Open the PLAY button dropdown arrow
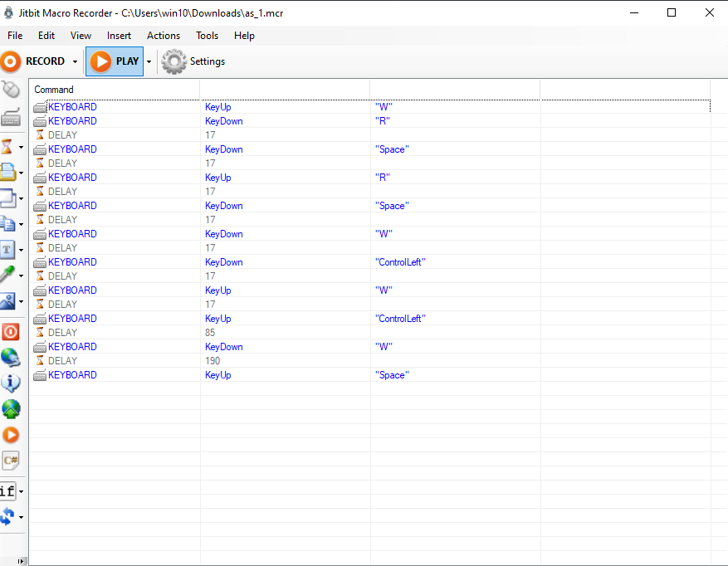 149,61
